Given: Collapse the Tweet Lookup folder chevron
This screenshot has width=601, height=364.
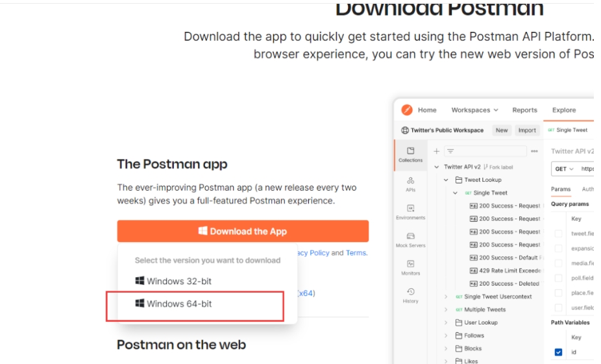Looking at the screenshot, I should tap(446, 180).
